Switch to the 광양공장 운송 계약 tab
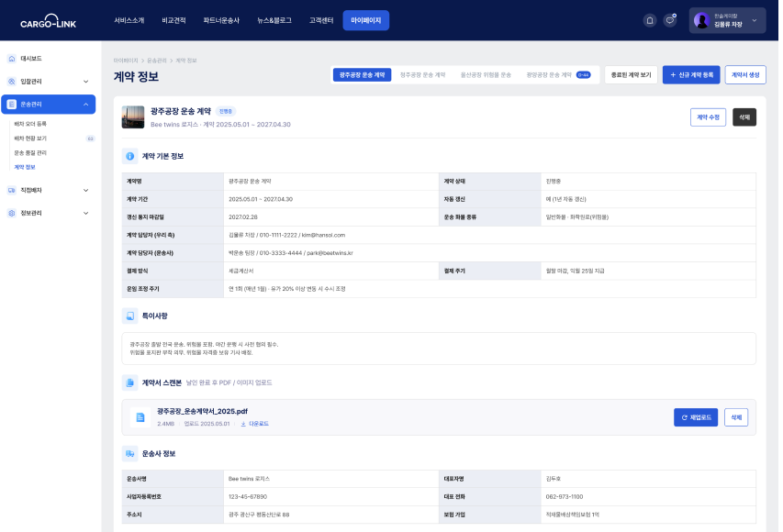This screenshot has width=783, height=532. (x=558, y=75)
